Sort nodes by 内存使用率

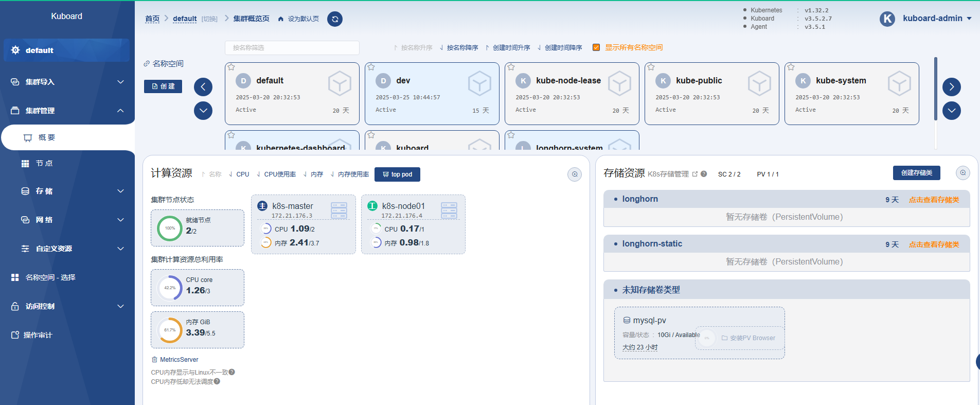click(x=350, y=174)
